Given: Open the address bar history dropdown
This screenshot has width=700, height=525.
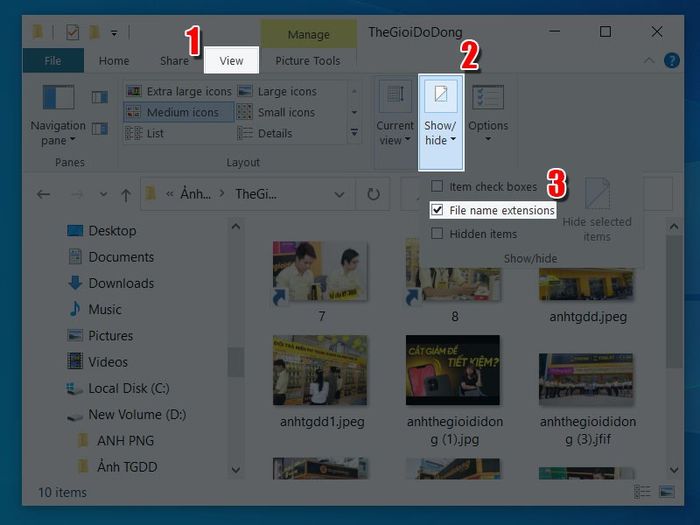Looking at the screenshot, I should point(339,195).
